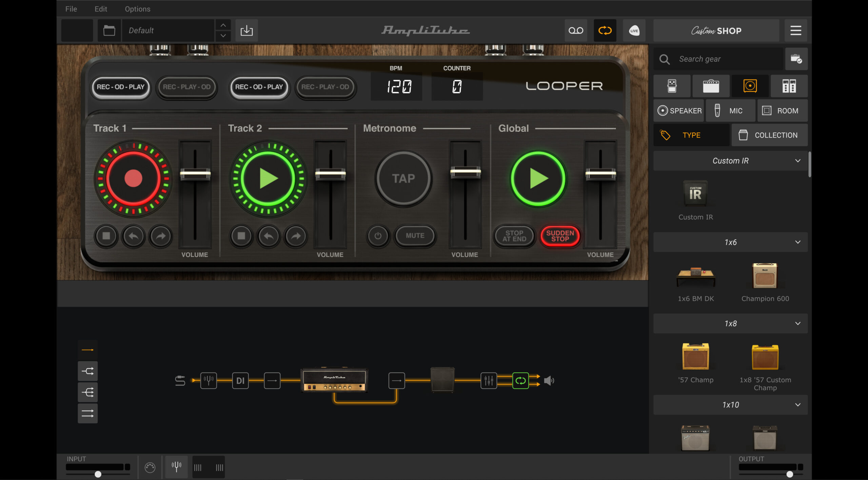Select the parallel lines routing icon
The height and width of the screenshot is (480, 868).
(87, 413)
